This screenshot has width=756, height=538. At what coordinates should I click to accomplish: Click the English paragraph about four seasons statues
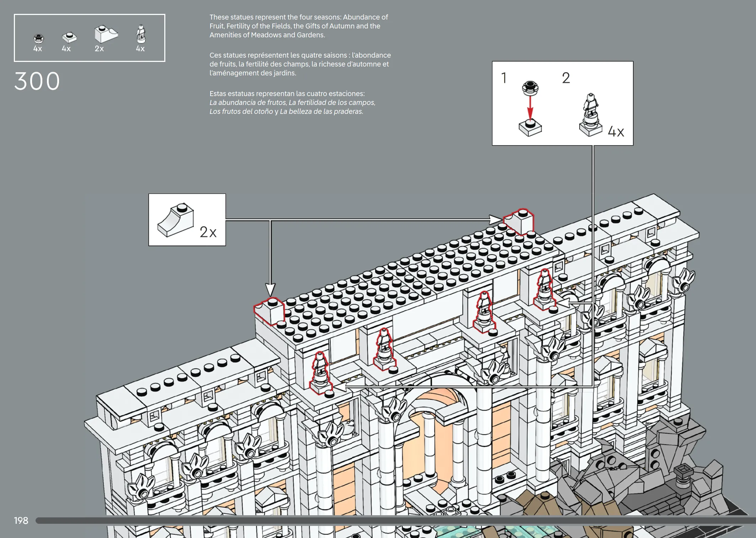(x=299, y=26)
